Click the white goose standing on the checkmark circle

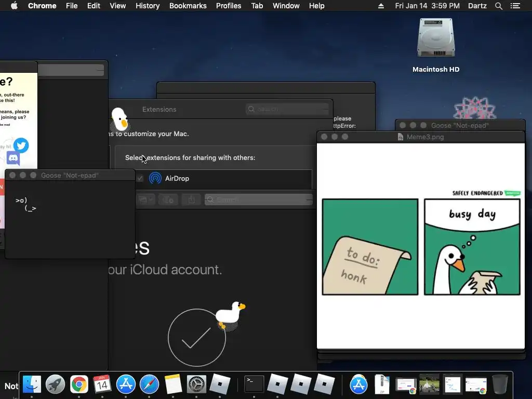point(230,315)
